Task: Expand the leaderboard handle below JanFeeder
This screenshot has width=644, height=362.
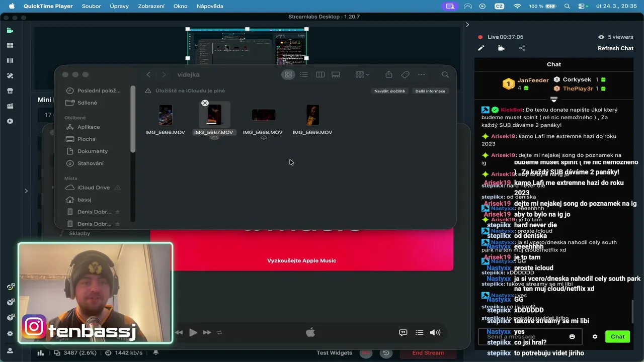Action: point(553,99)
